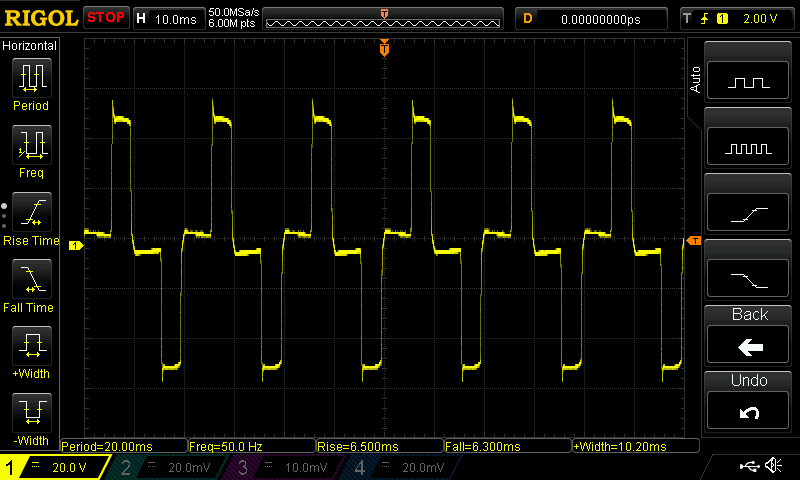Click the Fall=6.300ms measurement result
The height and width of the screenshot is (480, 800).
[508, 446]
